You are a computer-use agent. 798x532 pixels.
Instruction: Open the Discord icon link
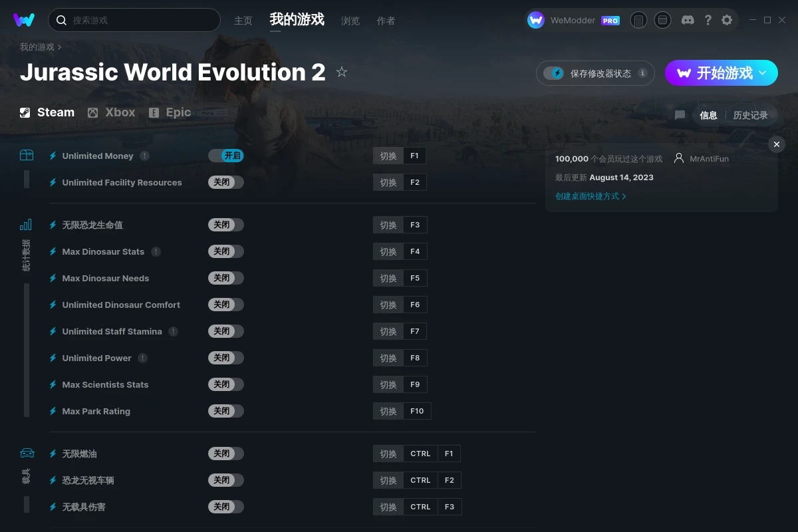(688, 20)
